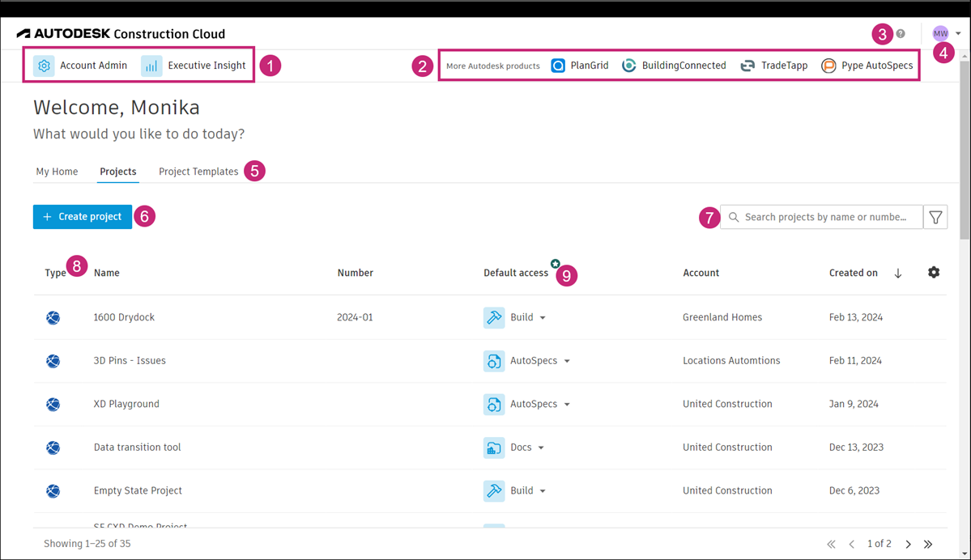
Task: Jump to last page of projects
Action: [x=927, y=545]
